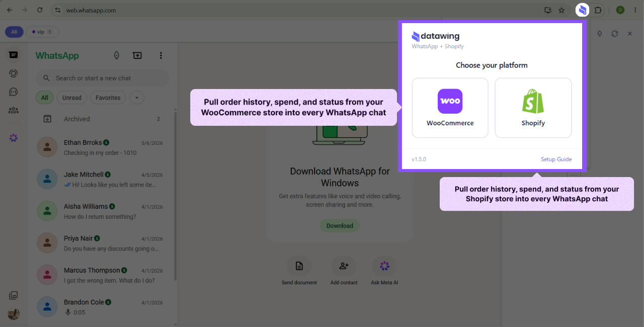Open Meta AI icon in sidebar

pos(14,137)
